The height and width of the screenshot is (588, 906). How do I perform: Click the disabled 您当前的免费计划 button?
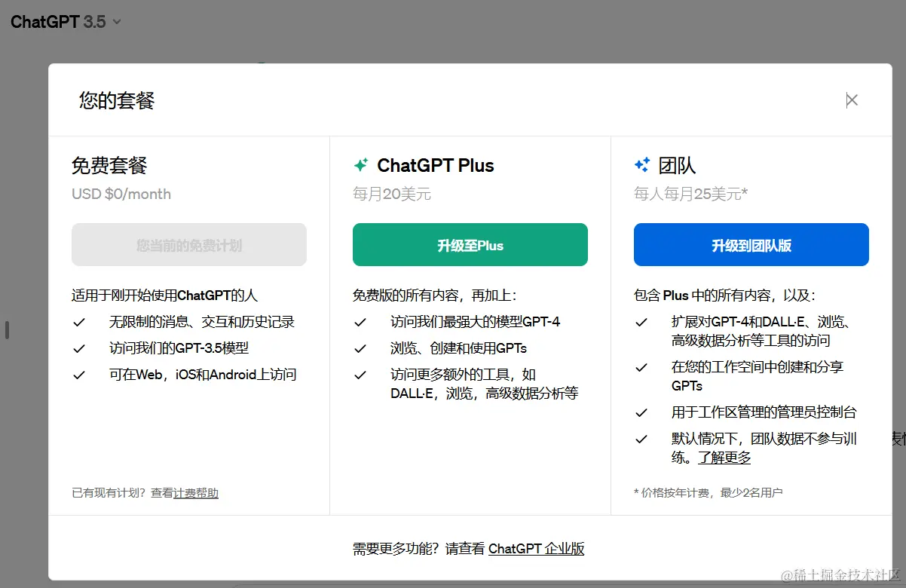pyautogui.click(x=188, y=244)
